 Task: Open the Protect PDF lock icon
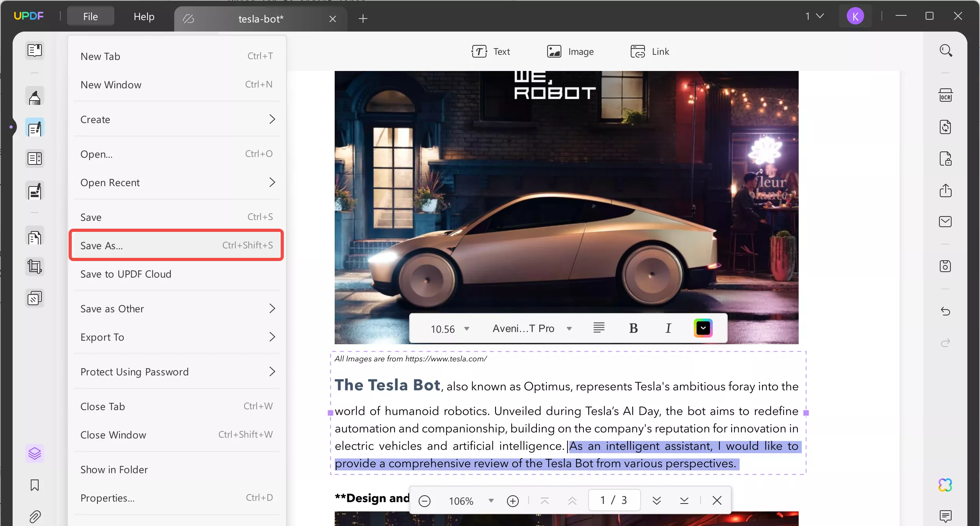click(946, 159)
